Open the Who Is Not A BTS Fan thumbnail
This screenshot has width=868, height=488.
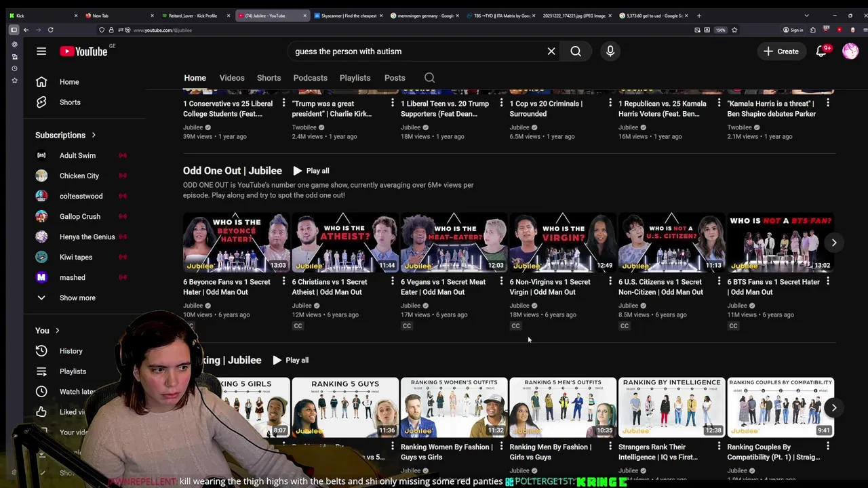point(781,243)
